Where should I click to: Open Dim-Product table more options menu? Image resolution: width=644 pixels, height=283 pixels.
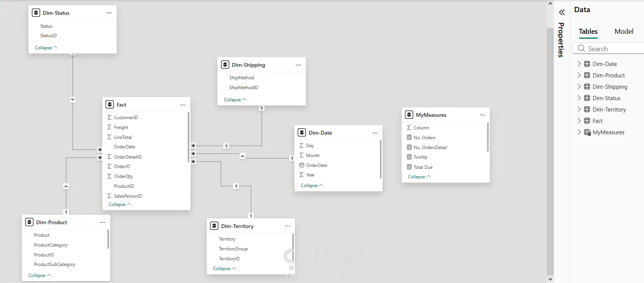point(103,222)
